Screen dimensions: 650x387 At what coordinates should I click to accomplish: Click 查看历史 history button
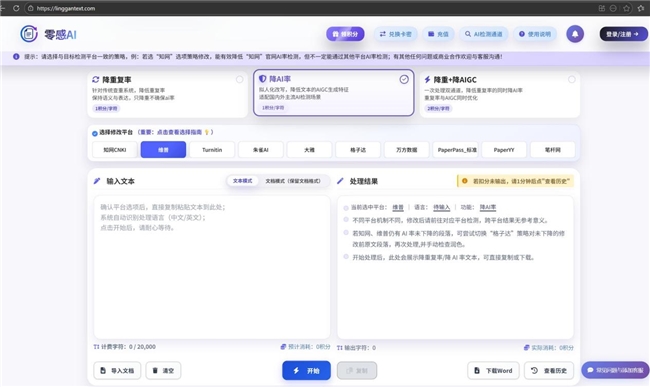pos(549,370)
